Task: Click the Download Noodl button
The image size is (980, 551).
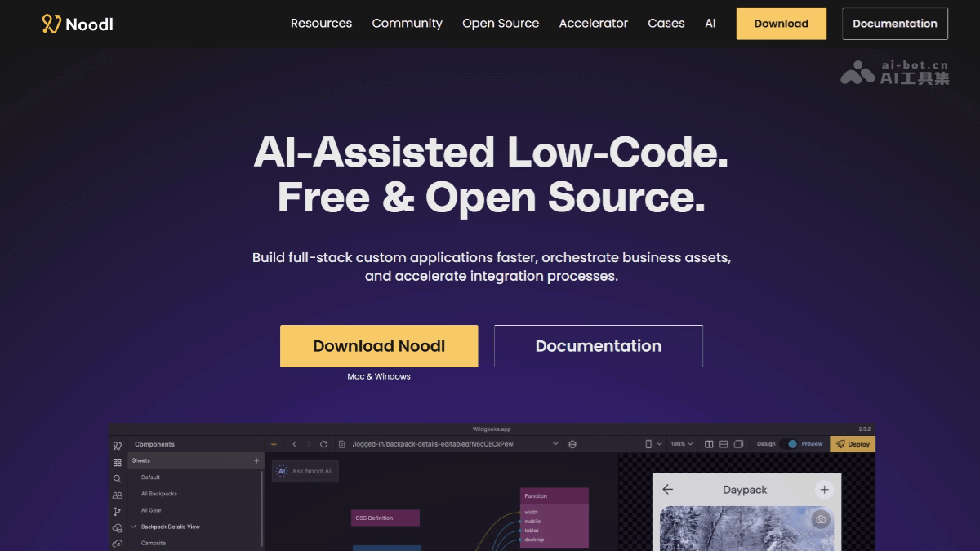Action: pos(379,346)
